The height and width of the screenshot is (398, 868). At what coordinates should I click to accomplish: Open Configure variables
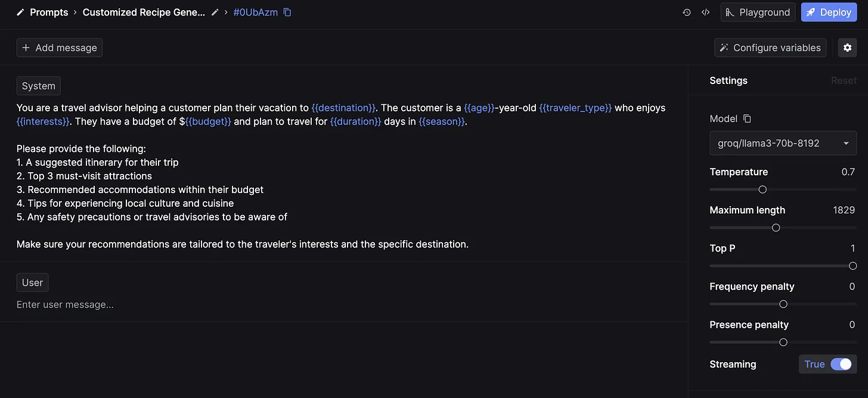(770, 47)
